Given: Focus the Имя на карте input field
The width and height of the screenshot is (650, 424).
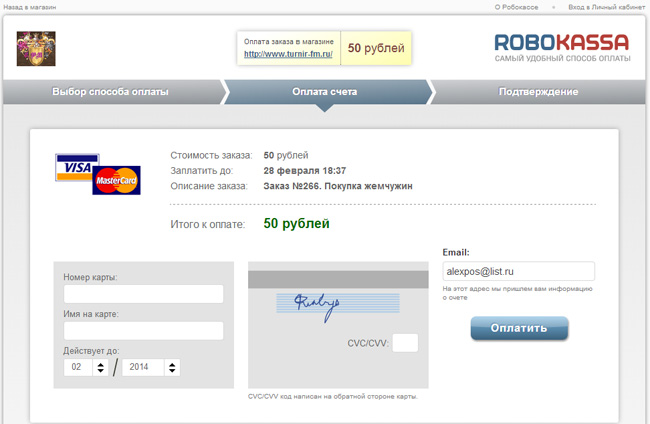Looking at the screenshot, I should coord(143,331).
